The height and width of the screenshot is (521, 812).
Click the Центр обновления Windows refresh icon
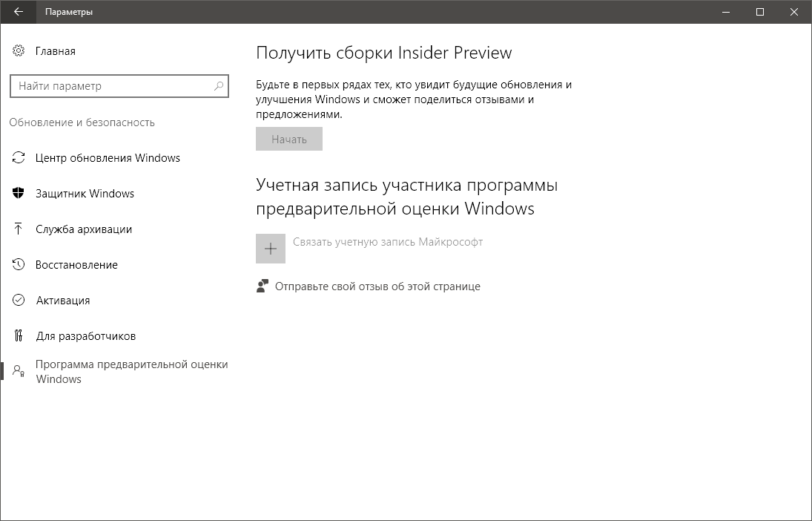pos(18,157)
